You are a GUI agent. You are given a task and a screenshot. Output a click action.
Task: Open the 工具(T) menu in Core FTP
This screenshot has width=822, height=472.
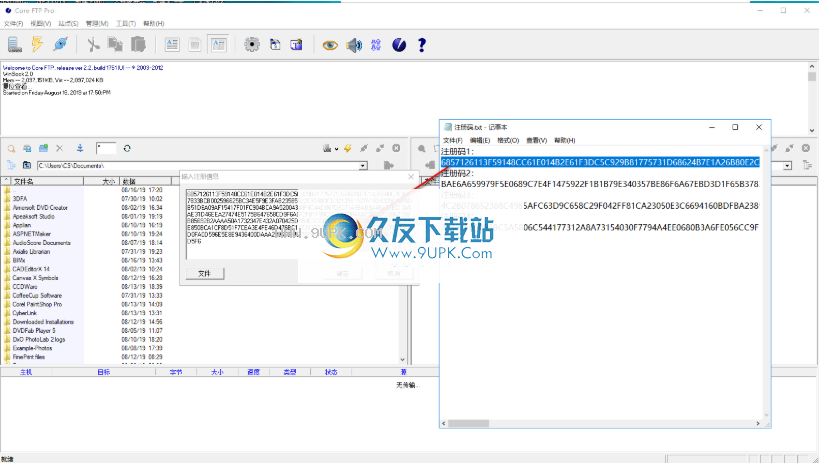(126, 24)
